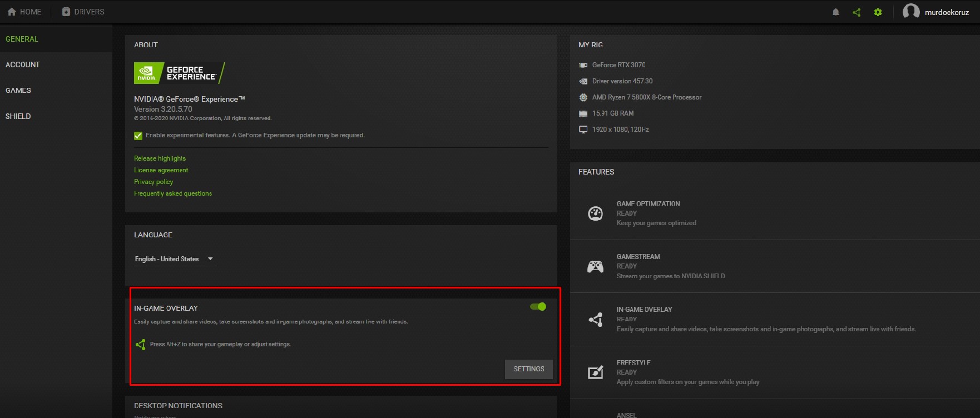Click the Version 3.20.5.70 text
The height and width of the screenshot is (418, 980).
pos(163,110)
